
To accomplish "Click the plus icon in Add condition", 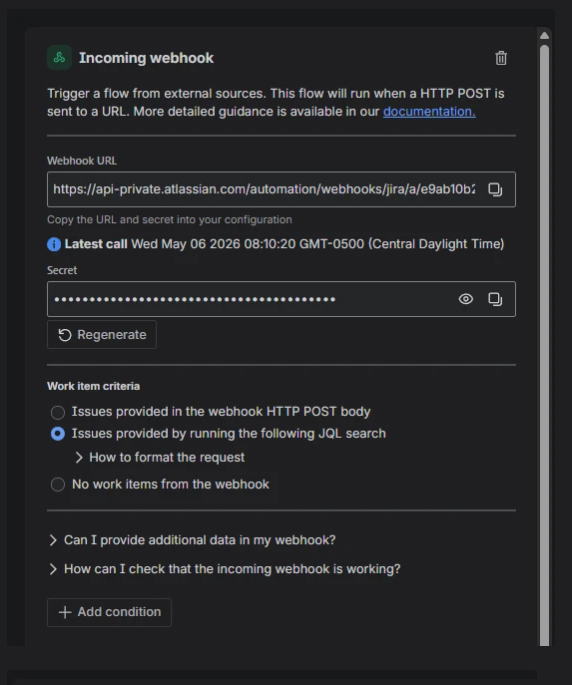I will [x=65, y=612].
